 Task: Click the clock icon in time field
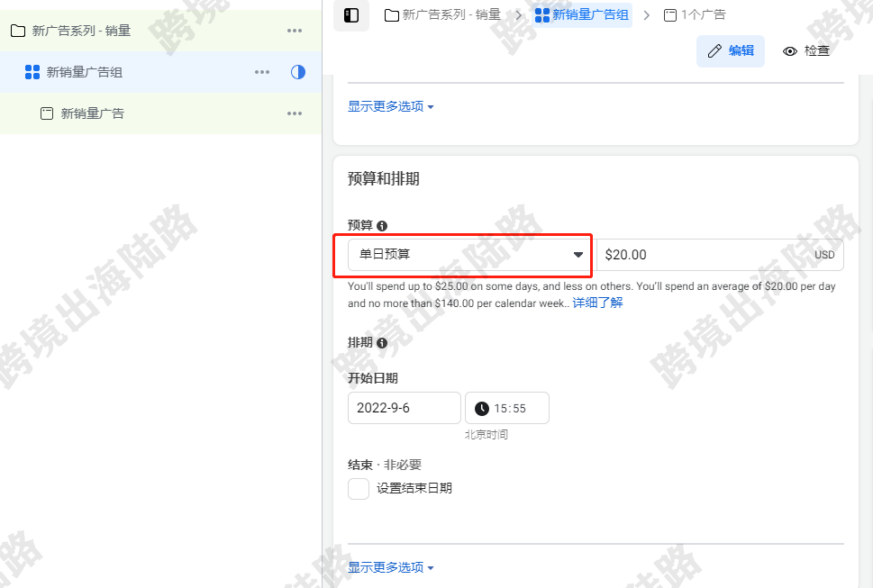482,409
